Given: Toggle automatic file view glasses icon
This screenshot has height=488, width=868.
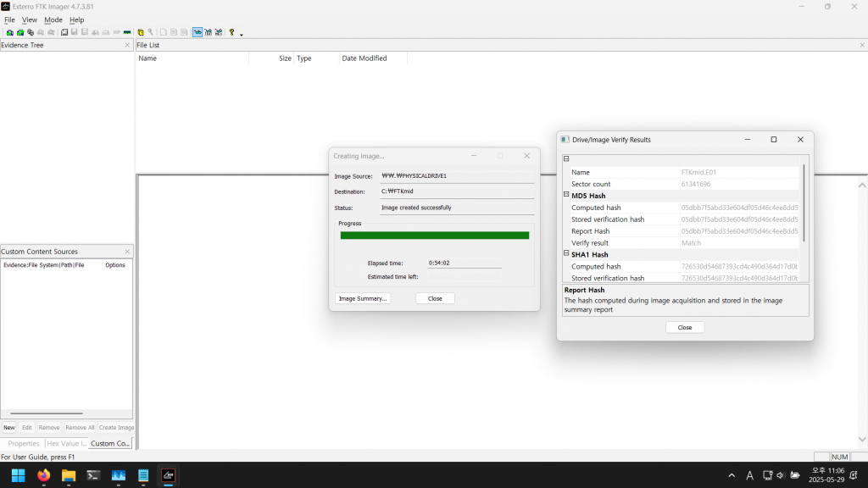Looking at the screenshot, I should [x=198, y=33].
